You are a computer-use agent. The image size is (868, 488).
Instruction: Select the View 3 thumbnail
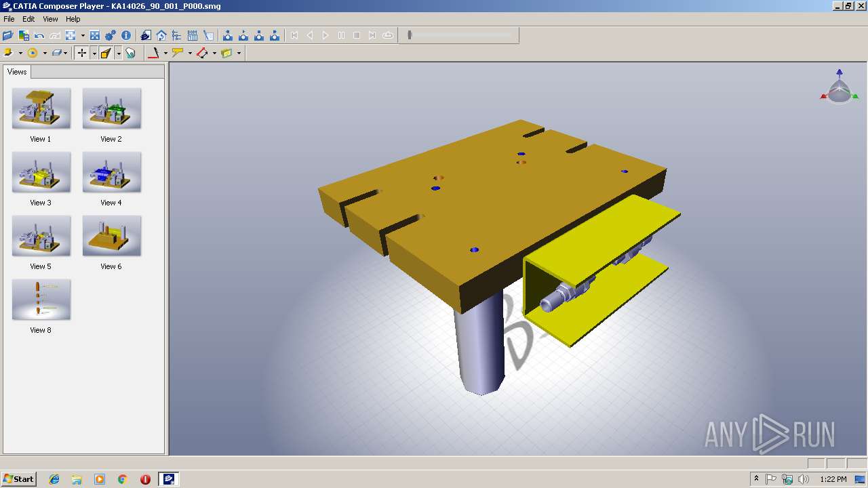click(x=41, y=172)
